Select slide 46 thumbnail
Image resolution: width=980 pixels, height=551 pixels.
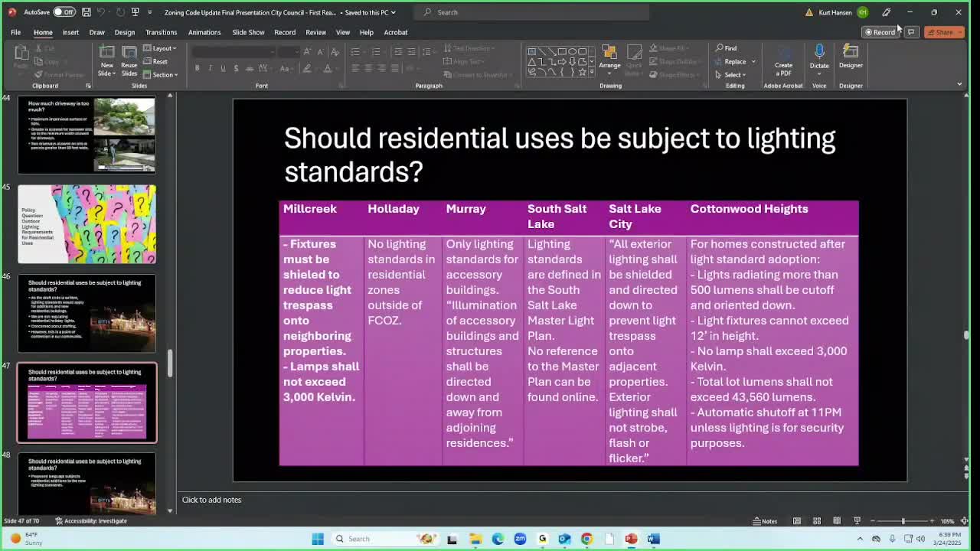point(87,313)
